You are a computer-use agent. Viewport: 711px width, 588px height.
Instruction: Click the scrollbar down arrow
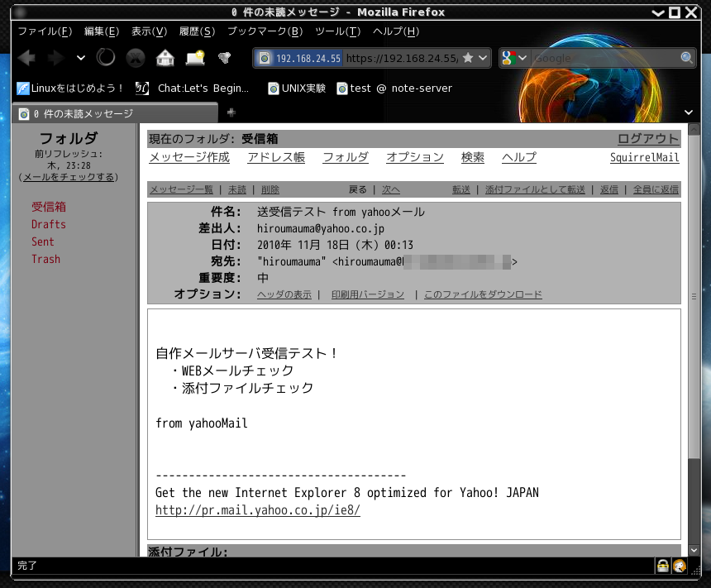coord(694,550)
